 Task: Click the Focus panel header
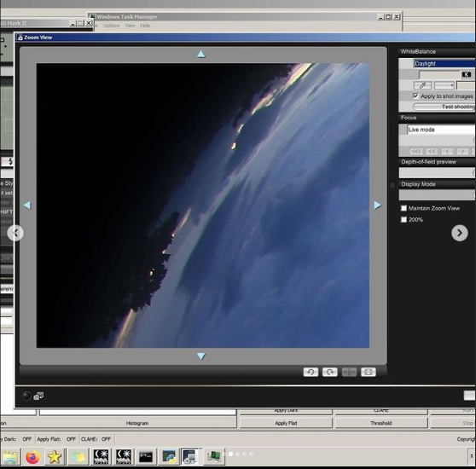click(x=437, y=118)
